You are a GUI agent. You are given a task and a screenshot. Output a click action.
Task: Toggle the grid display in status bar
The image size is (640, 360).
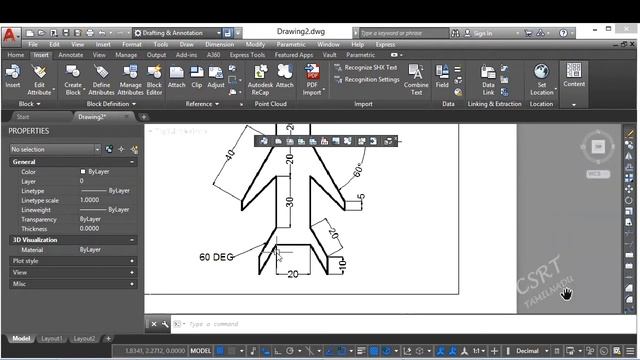(220, 351)
